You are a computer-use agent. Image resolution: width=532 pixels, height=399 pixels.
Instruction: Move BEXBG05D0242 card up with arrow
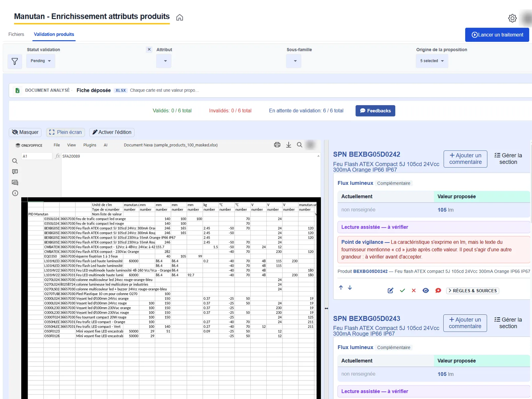click(x=341, y=288)
